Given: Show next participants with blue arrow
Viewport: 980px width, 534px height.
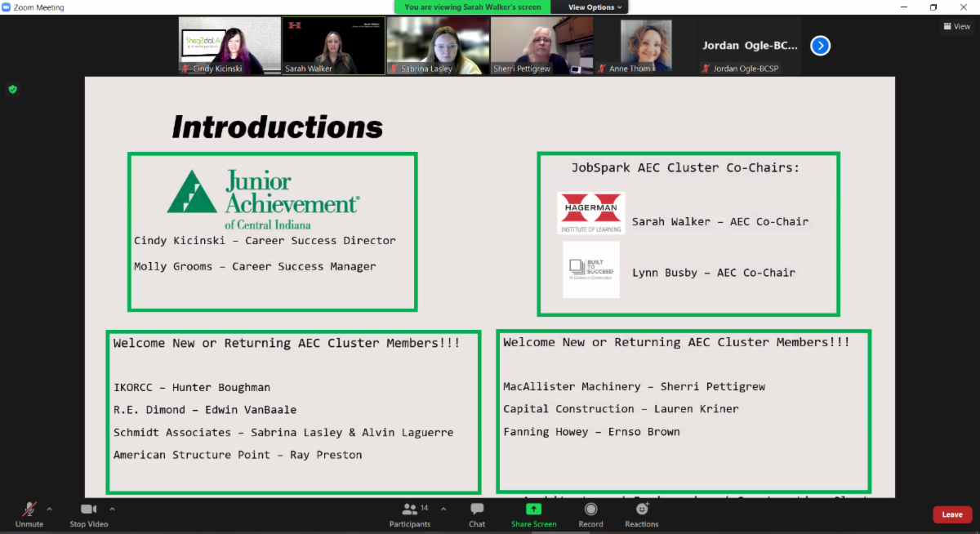Looking at the screenshot, I should coord(820,46).
